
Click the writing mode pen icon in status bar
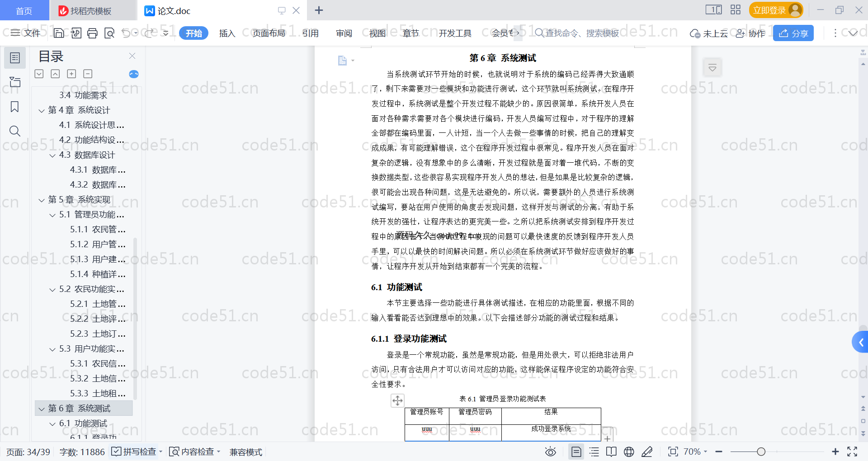coord(647,452)
